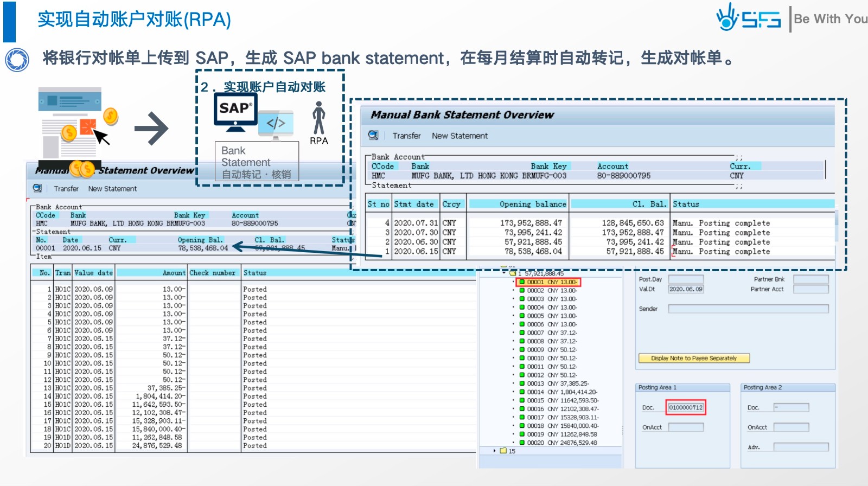Click Transfer in the right overview toolbar
Screen dimensions: 868x486
pyautogui.click(x=406, y=136)
